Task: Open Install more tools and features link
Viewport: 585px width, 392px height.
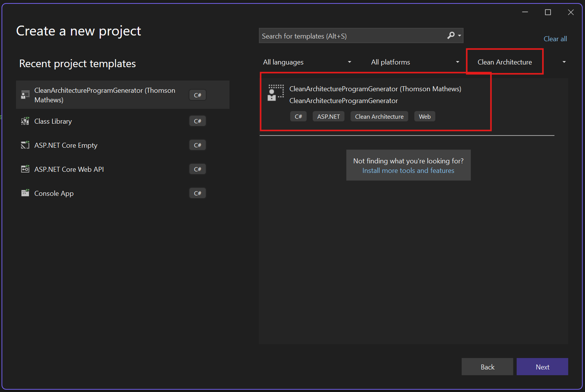Action: point(408,171)
